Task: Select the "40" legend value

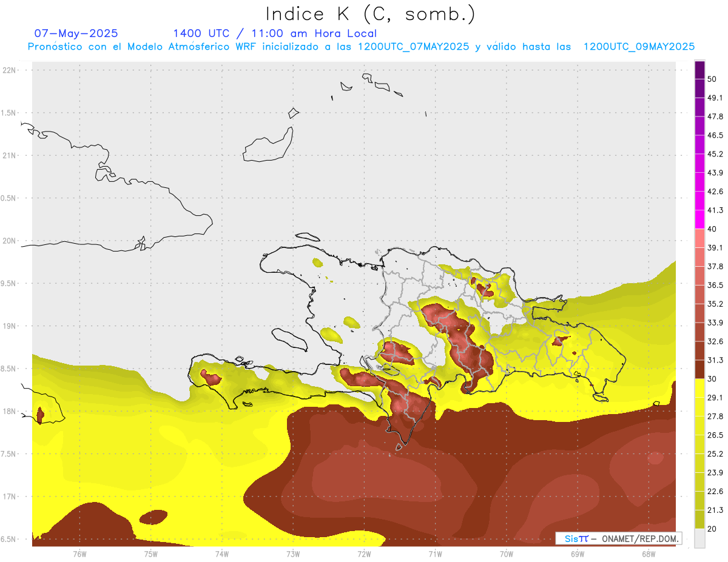Action: coord(712,229)
